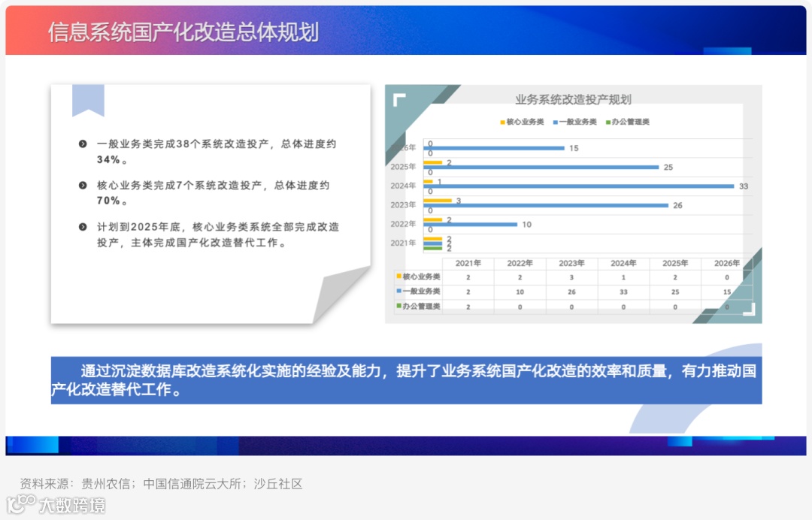Image resolution: width=812 pixels, height=520 pixels.
Task: Select the bold 70% progress figure
Action: [109, 201]
